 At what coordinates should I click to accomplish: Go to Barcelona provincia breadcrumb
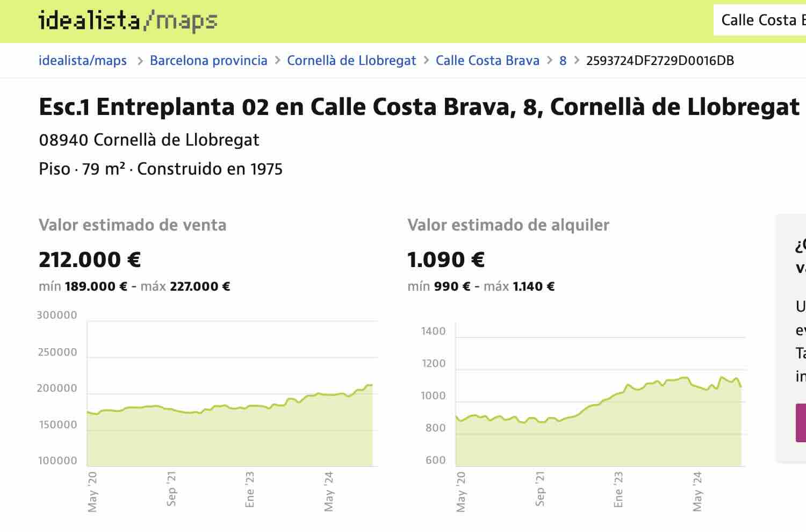208,61
